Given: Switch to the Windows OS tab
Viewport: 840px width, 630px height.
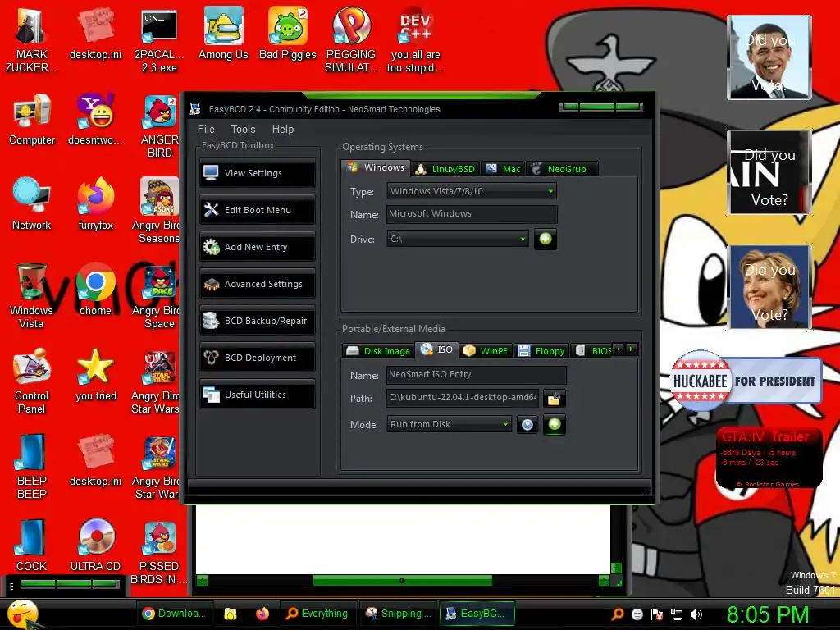Looking at the screenshot, I should click(376, 167).
